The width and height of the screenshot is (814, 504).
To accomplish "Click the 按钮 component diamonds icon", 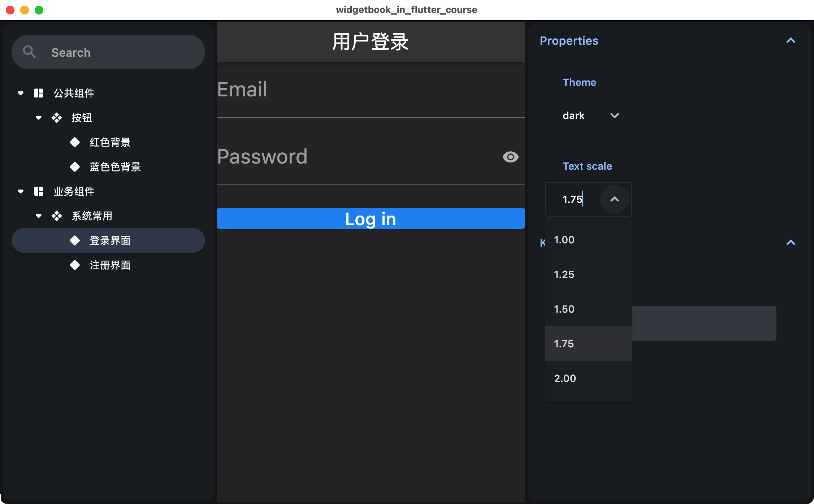I will pos(57,118).
